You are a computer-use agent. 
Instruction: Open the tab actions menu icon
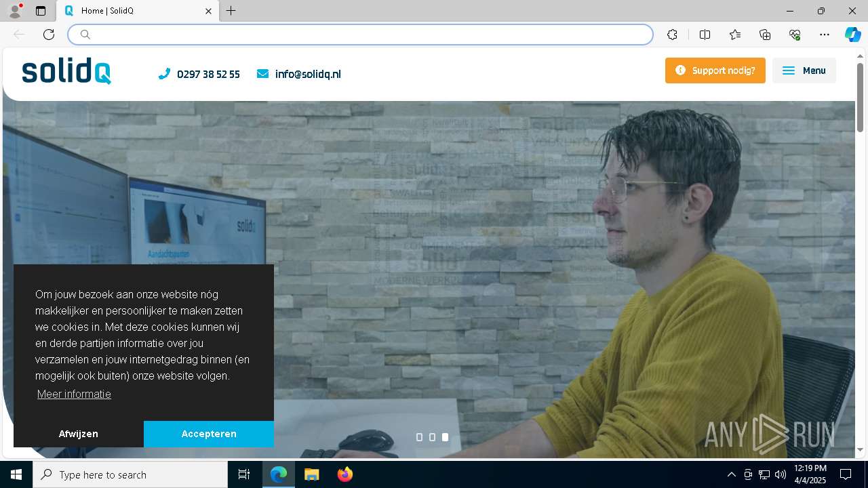click(41, 11)
